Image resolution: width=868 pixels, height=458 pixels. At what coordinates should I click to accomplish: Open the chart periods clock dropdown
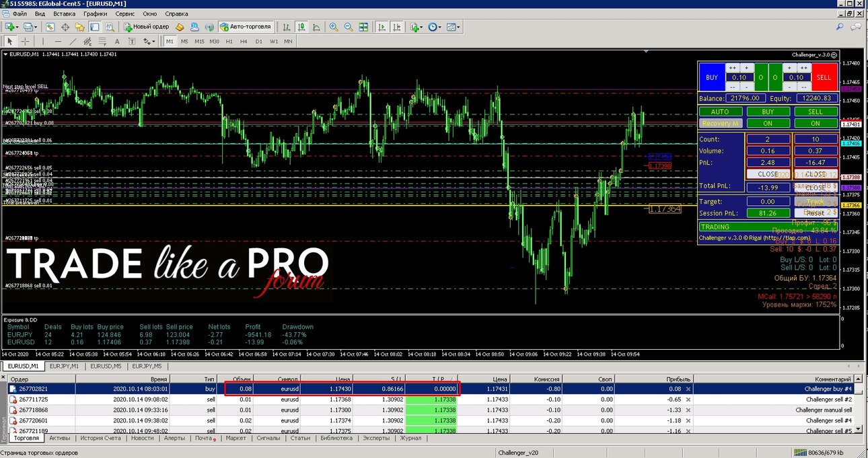[x=435, y=27]
